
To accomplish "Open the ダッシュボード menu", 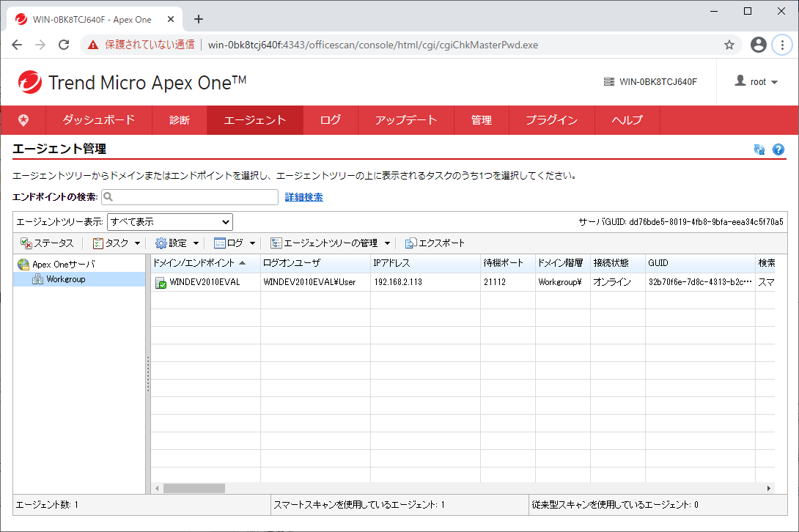I will [x=99, y=120].
